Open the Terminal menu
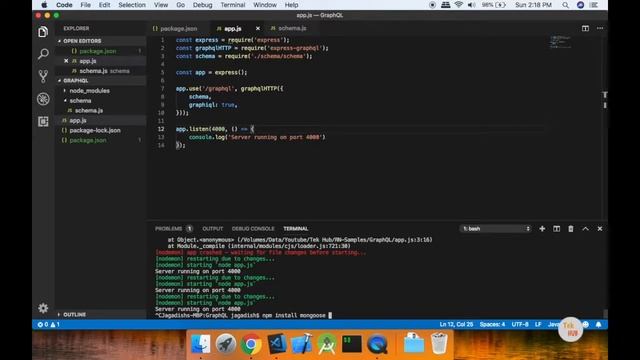The height and width of the screenshot is (360, 640). tap(233, 5)
